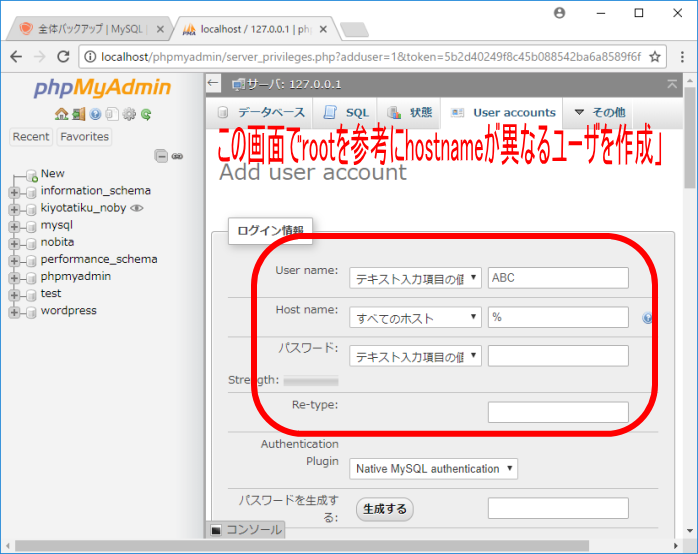Image resolution: width=698 pixels, height=554 pixels.
Task: Click the Re-type password field
Action: [x=558, y=412]
